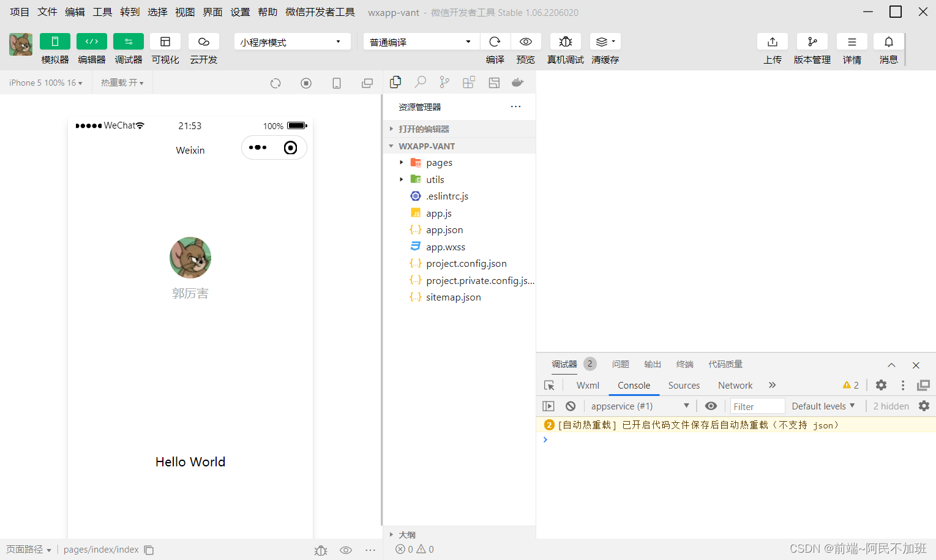Screen dimensions: 936x560
Task: Open the 文件 menu
Action: (47, 12)
